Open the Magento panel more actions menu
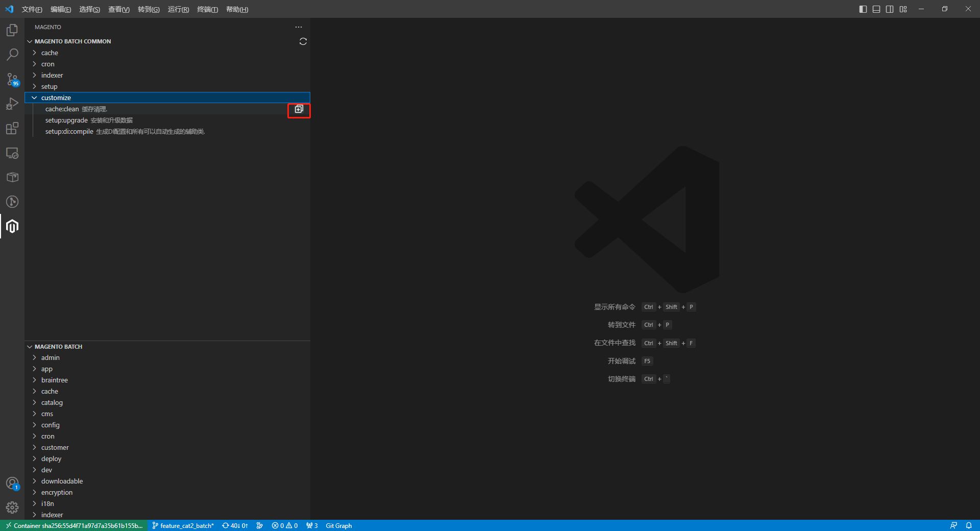 pyautogui.click(x=299, y=27)
